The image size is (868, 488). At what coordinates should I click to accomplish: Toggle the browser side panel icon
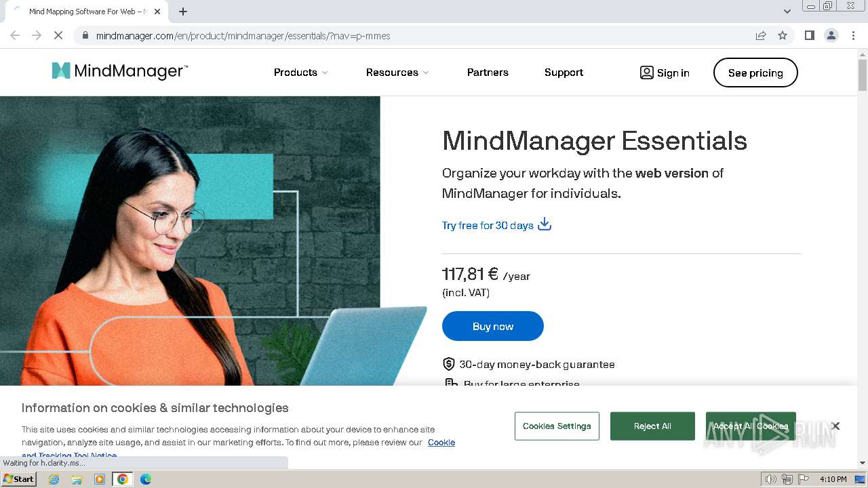(810, 35)
